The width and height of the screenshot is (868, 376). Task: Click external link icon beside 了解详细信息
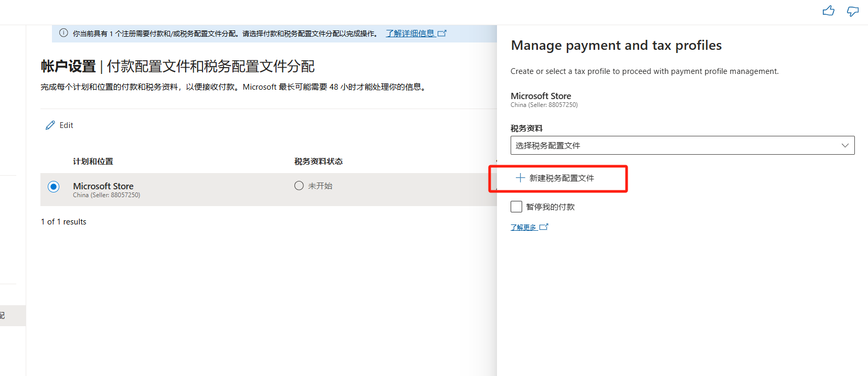pos(442,33)
